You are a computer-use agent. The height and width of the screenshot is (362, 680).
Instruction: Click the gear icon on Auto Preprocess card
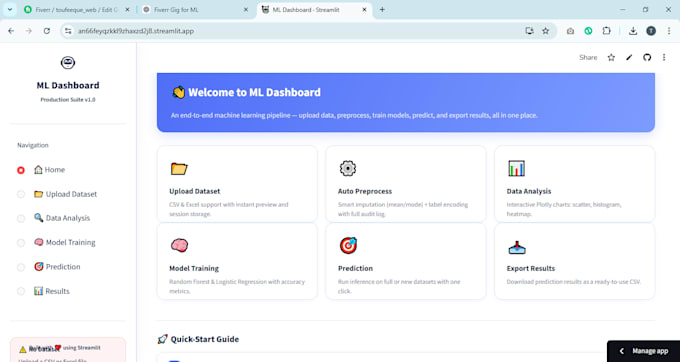(348, 168)
